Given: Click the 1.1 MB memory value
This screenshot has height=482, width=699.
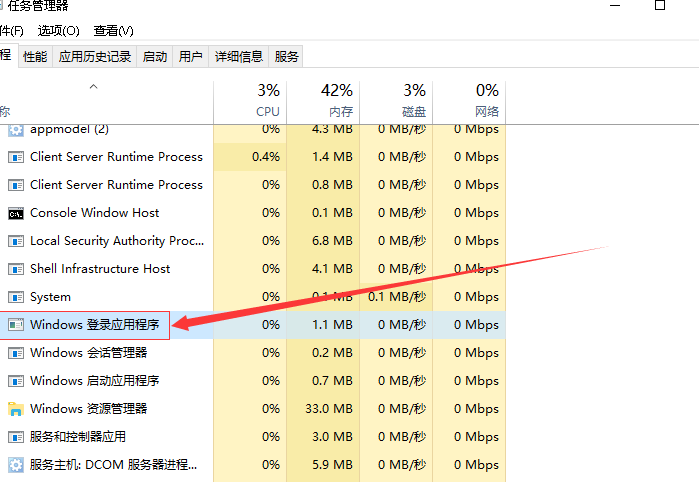Looking at the screenshot, I should click(332, 325).
